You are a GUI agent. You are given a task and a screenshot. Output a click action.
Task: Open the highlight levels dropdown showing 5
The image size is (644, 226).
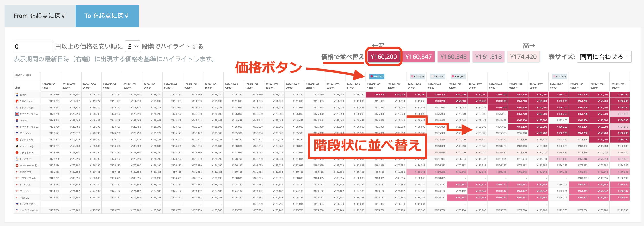pyautogui.click(x=133, y=47)
